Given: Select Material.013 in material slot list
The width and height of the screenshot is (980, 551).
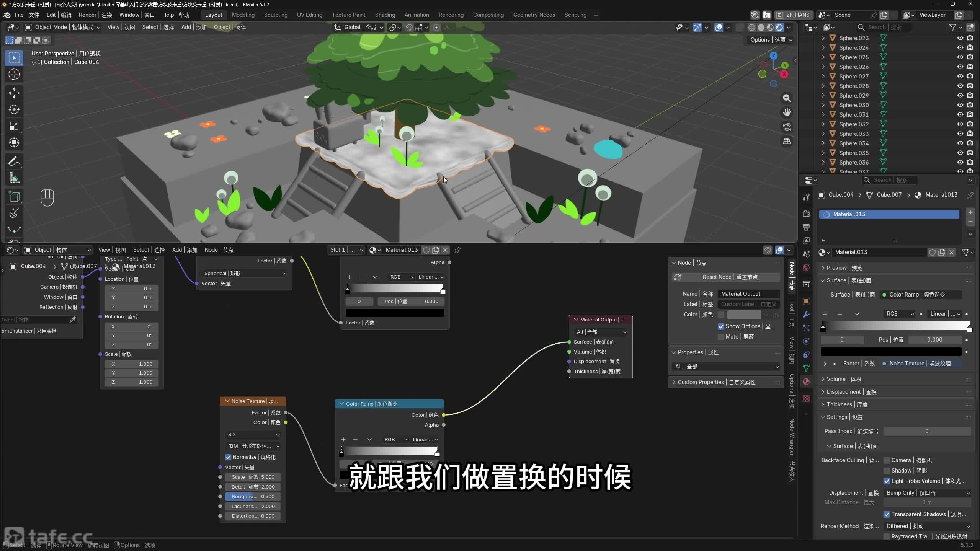Looking at the screenshot, I should pos(889,214).
